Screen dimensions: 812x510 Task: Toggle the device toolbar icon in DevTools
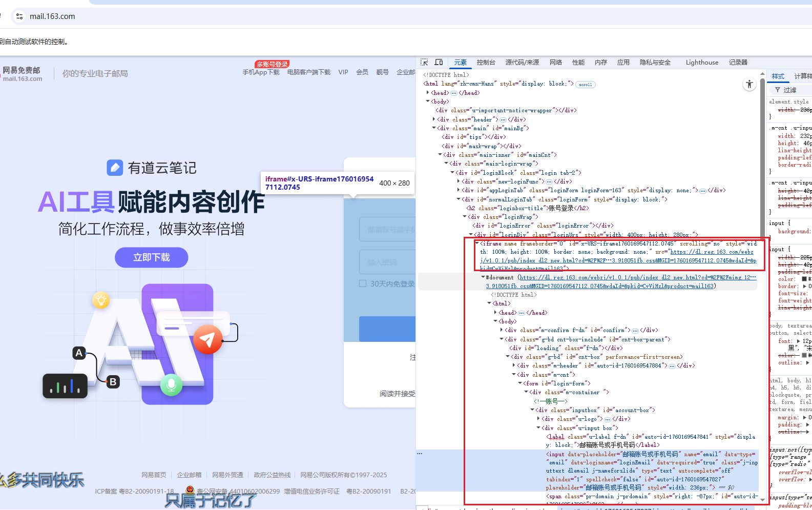[x=439, y=62]
